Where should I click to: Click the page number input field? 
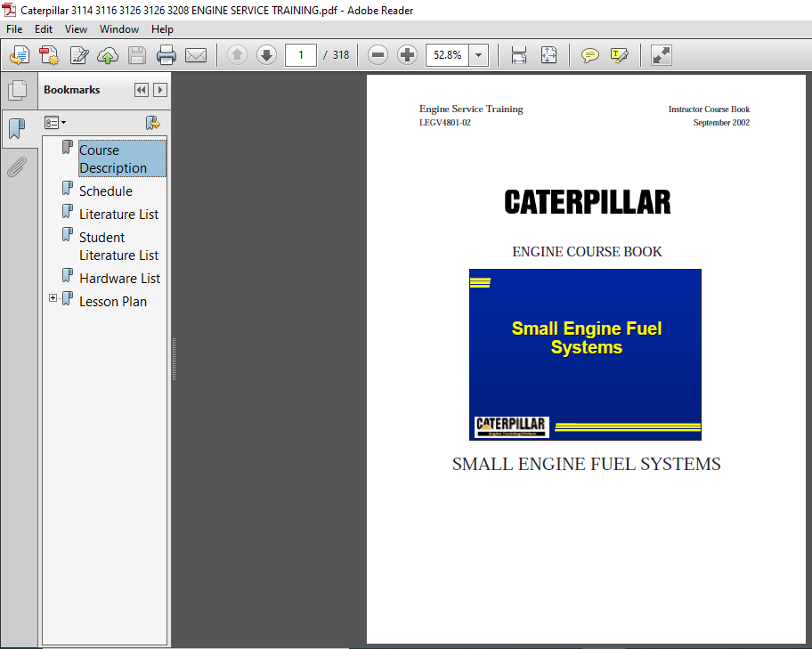300,55
